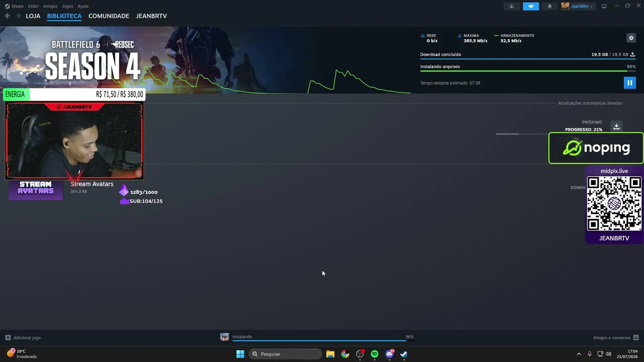Click the 'PROGRESSO: 21%' label
The width and height of the screenshot is (644, 362).
[584, 130]
